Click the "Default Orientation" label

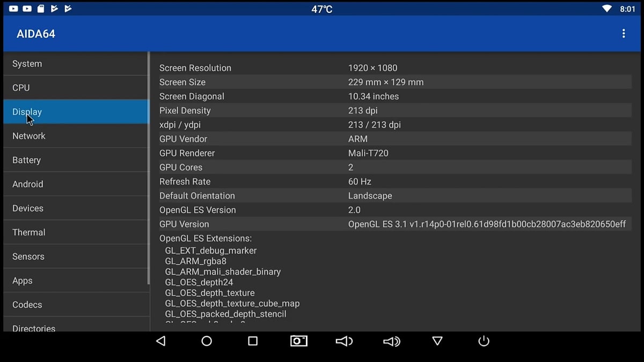pyautogui.click(x=197, y=196)
